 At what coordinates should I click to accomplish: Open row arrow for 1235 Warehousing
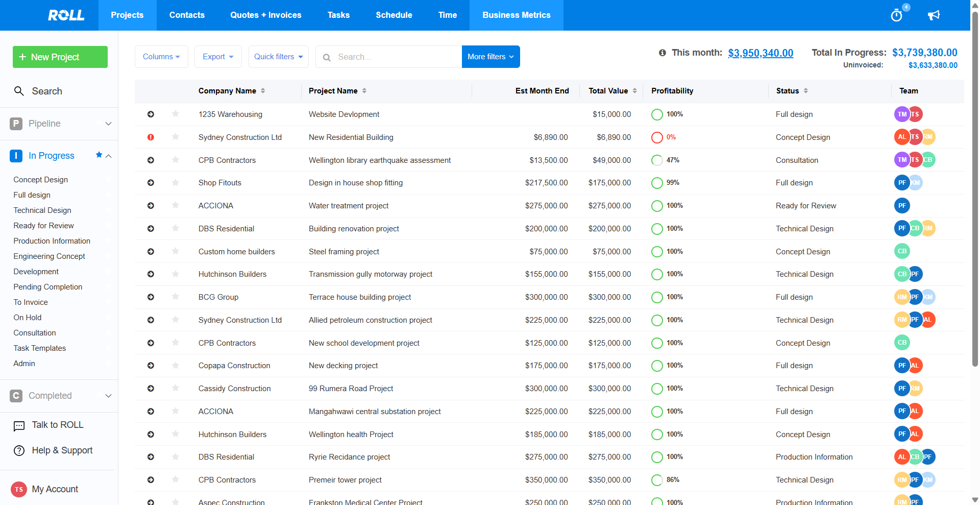tap(151, 114)
